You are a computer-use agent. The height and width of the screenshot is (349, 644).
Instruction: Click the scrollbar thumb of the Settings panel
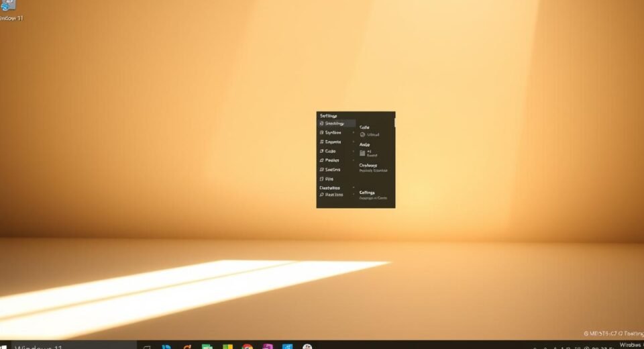pyautogui.click(x=394, y=123)
